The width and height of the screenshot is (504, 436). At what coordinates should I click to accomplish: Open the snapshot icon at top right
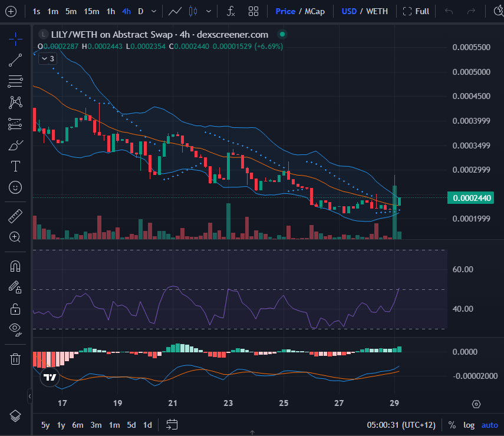point(499,12)
